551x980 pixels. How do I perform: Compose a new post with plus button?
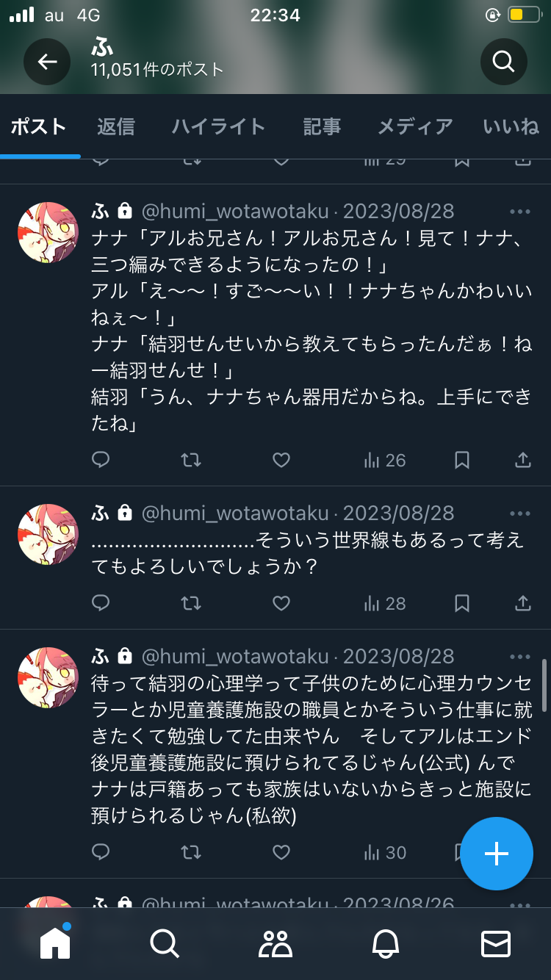tap(497, 854)
